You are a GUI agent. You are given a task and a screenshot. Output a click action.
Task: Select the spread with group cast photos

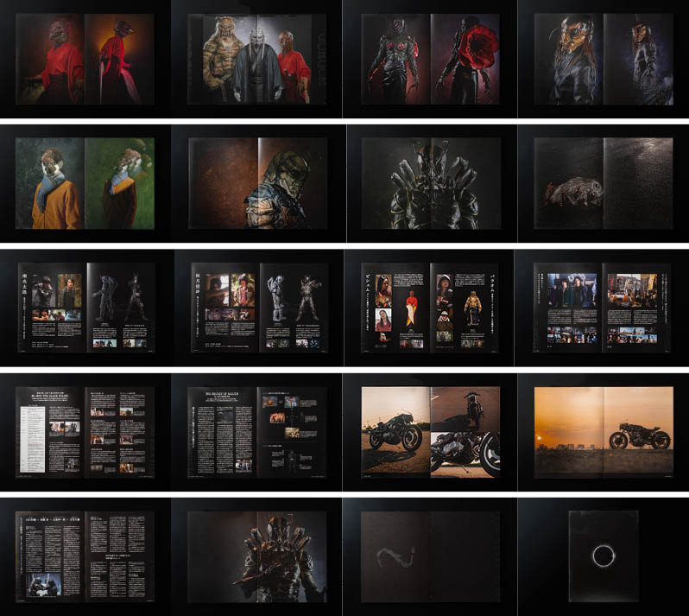[603, 308]
